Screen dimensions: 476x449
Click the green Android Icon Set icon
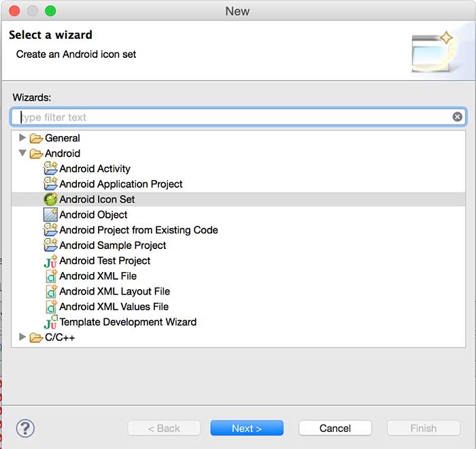tap(50, 199)
